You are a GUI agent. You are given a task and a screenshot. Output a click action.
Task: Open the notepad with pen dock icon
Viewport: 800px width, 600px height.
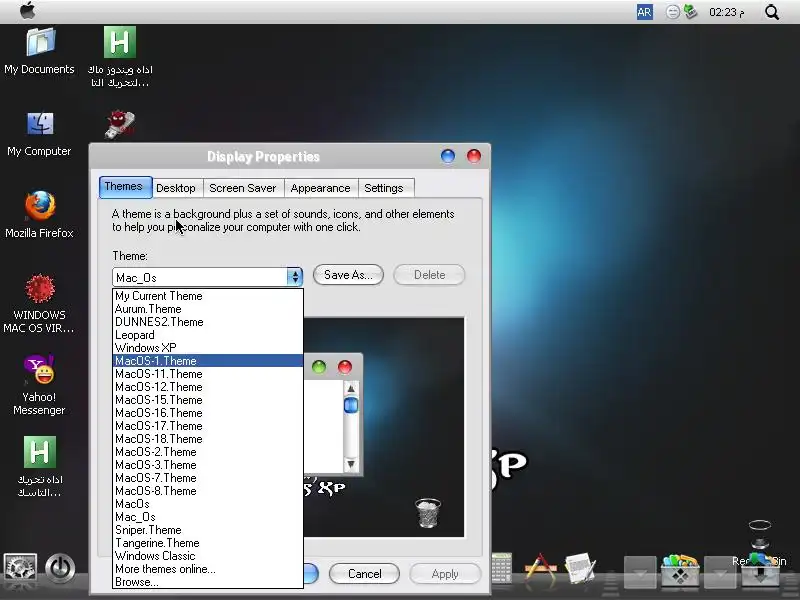580,568
